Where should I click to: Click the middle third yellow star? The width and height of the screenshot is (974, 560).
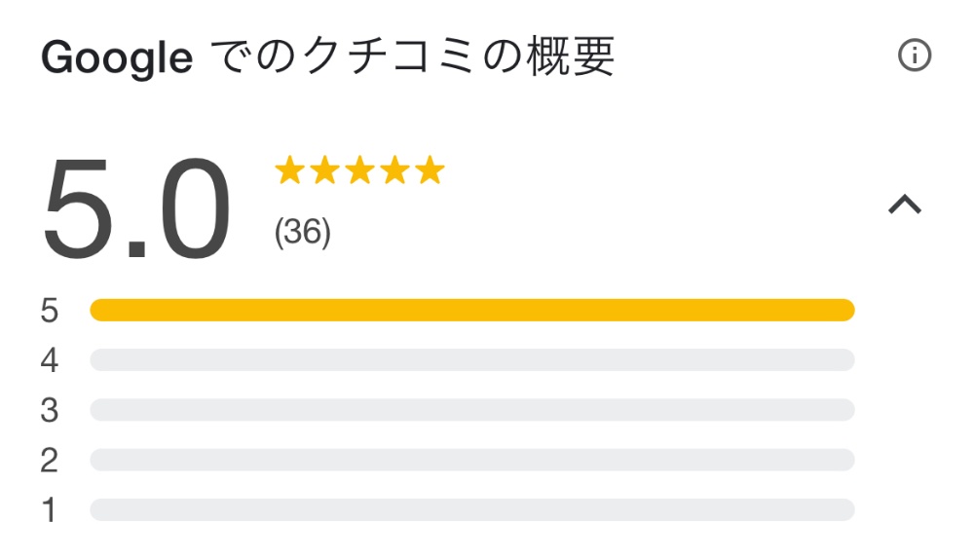pos(359,170)
